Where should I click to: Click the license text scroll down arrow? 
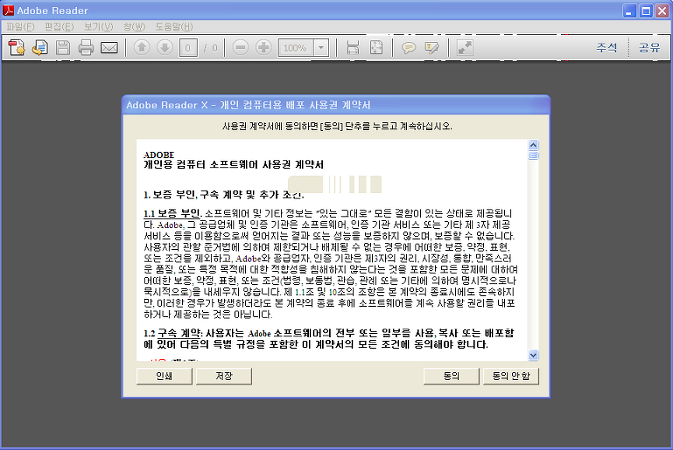point(533,356)
